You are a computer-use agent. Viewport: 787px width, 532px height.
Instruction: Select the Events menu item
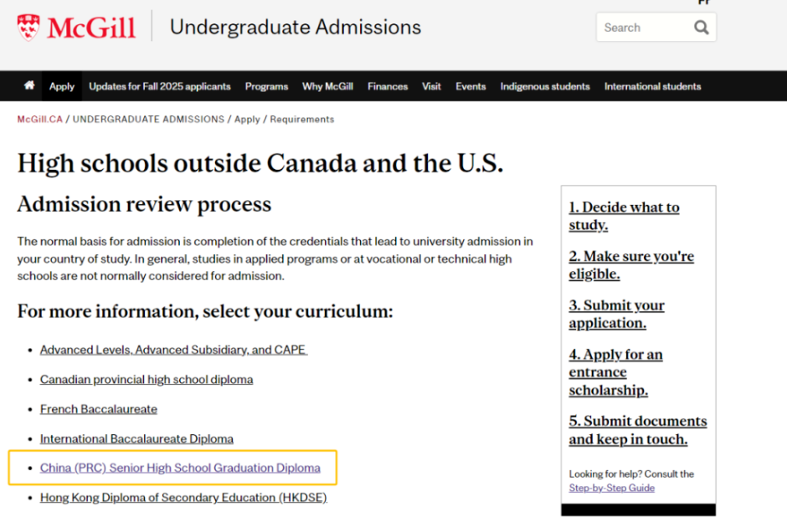click(x=471, y=86)
